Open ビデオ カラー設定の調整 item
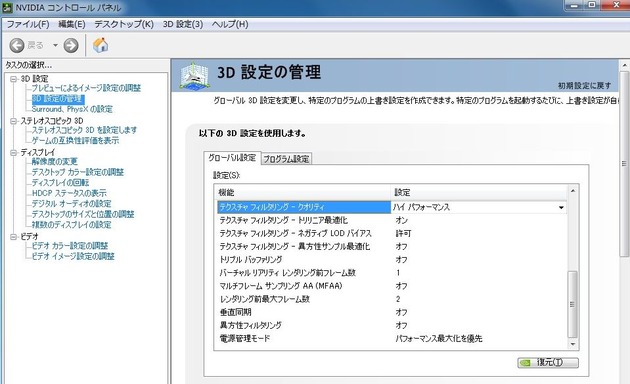Screen dimensions: 630x384 70,246
